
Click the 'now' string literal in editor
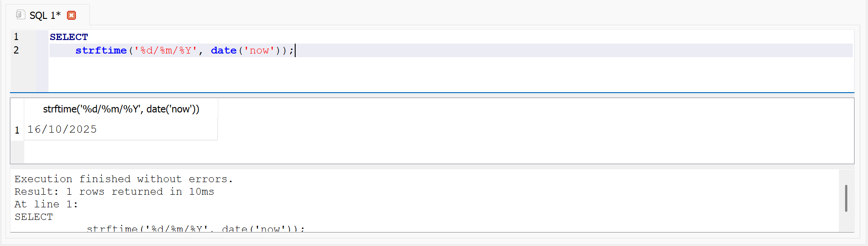259,50
